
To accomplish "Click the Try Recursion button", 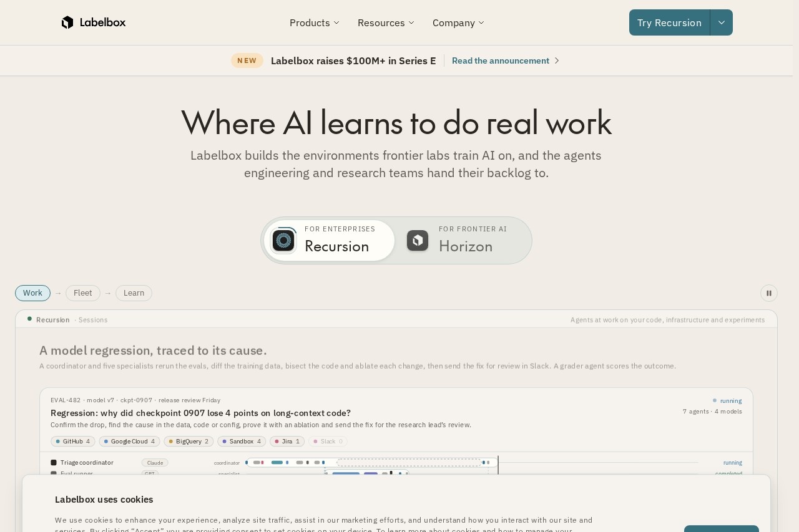I will (x=669, y=22).
